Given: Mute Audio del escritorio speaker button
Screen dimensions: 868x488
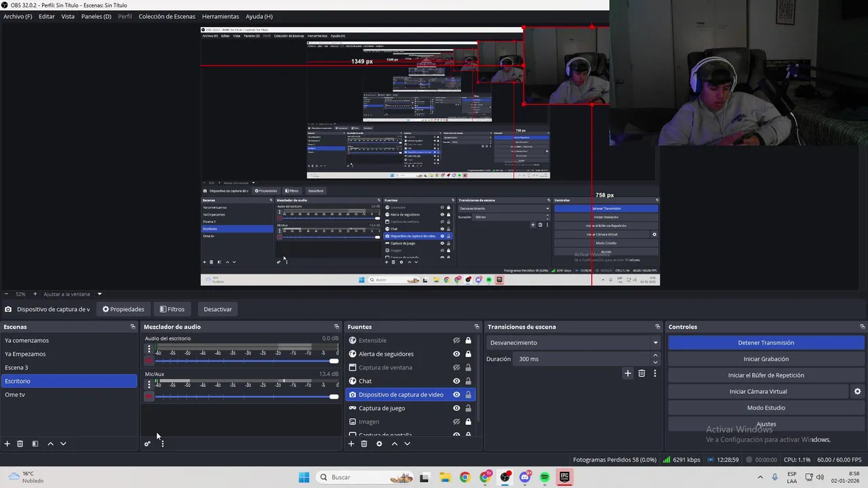Looking at the screenshot, I should click(149, 361).
